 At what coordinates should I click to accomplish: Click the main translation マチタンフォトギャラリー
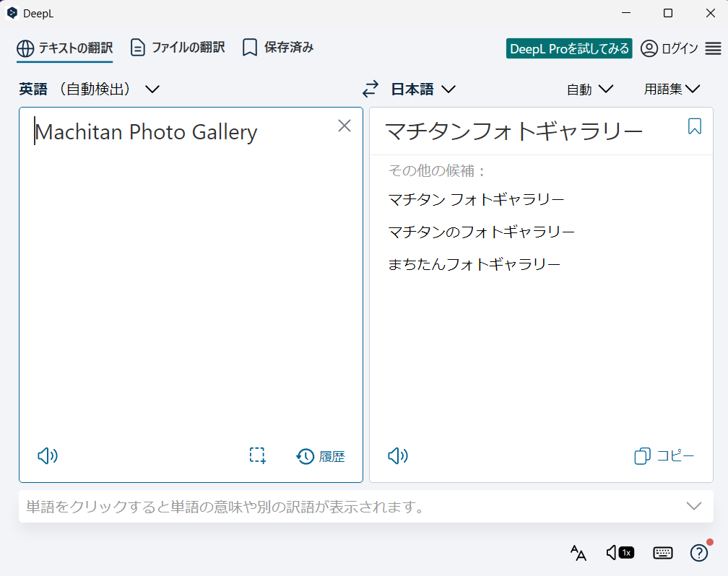tap(513, 131)
